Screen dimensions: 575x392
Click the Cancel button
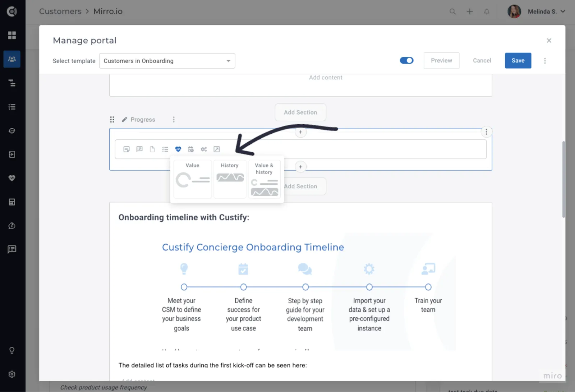pyautogui.click(x=482, y=60)
